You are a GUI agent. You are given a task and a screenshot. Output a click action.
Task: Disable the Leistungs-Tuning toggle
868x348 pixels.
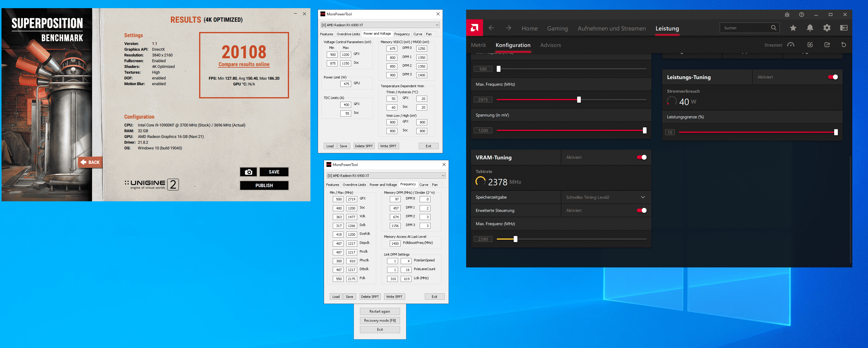833,77
